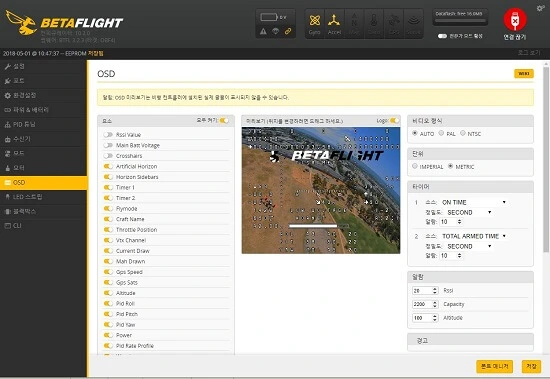The width and height of the screenshot is (550, 379).
Task: Open LED 스트립 sidebar tab
Action: (x=43, y=197)
